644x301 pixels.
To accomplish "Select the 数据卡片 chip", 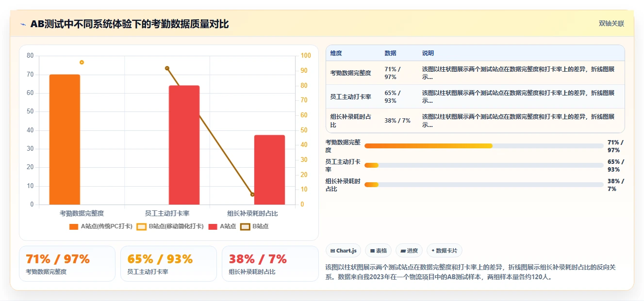I will [445, 251].
